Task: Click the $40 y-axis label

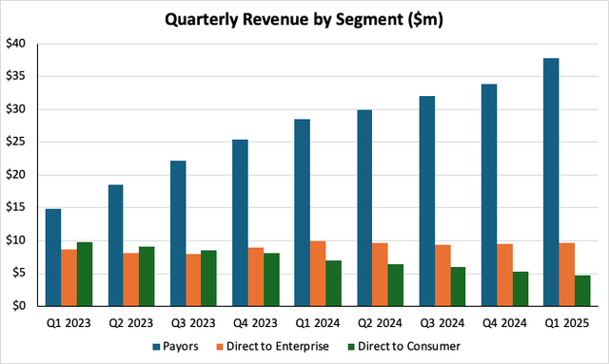Action: (15, 44)
